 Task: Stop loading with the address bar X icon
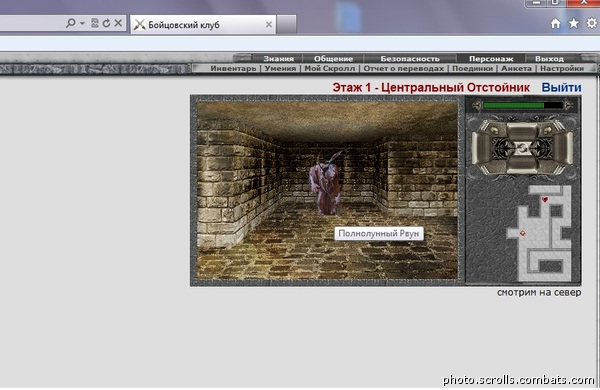(118, 23)
